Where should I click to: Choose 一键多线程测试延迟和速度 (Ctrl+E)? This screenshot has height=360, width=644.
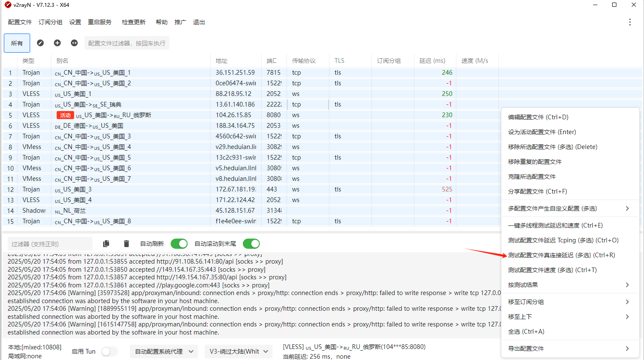[571, 225]
